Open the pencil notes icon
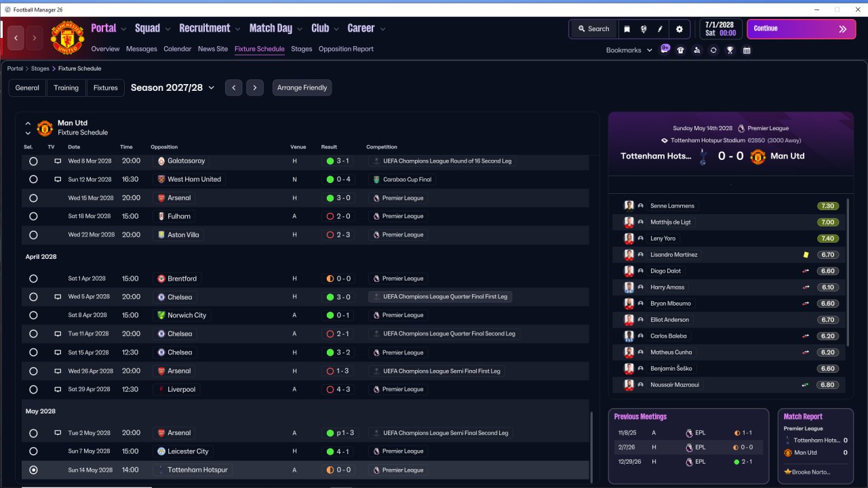The height and width of the screenshot is (488, 868). 660,29
